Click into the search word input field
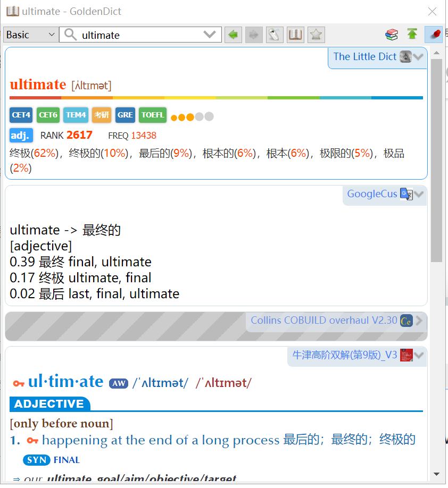This screenshot has height=488, width=448. point(140,35)
